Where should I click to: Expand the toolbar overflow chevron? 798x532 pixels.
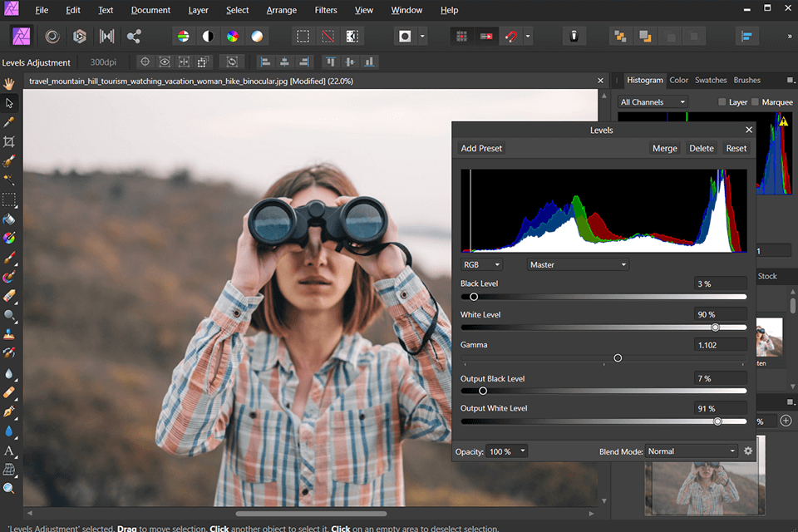(x=790, y=36)
